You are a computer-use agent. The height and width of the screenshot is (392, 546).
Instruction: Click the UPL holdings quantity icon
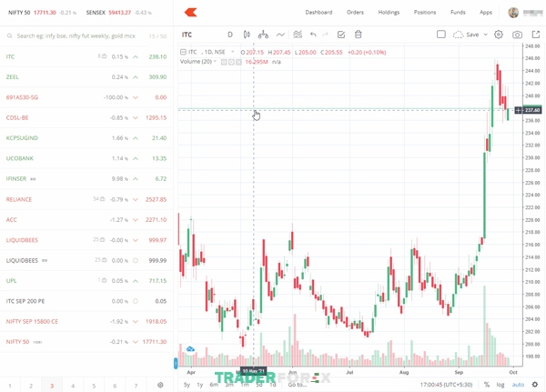(x=102, y=280)
